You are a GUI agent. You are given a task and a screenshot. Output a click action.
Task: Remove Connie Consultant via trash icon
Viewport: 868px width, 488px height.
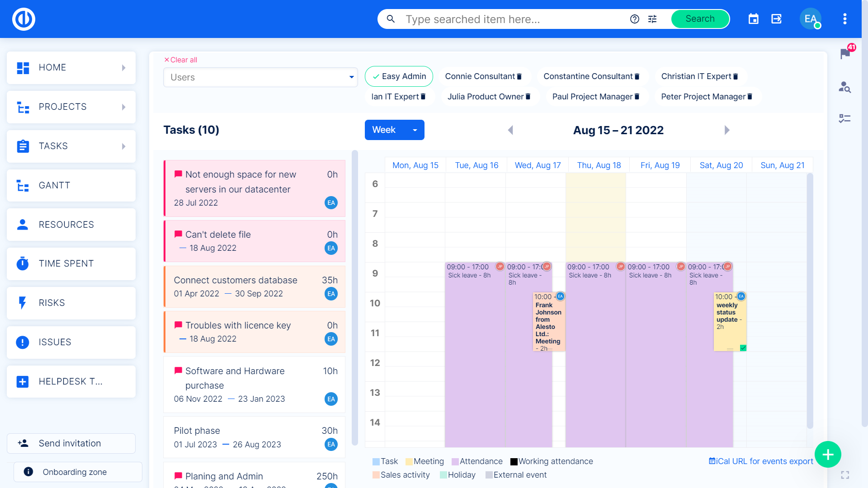tap(519, 77)
